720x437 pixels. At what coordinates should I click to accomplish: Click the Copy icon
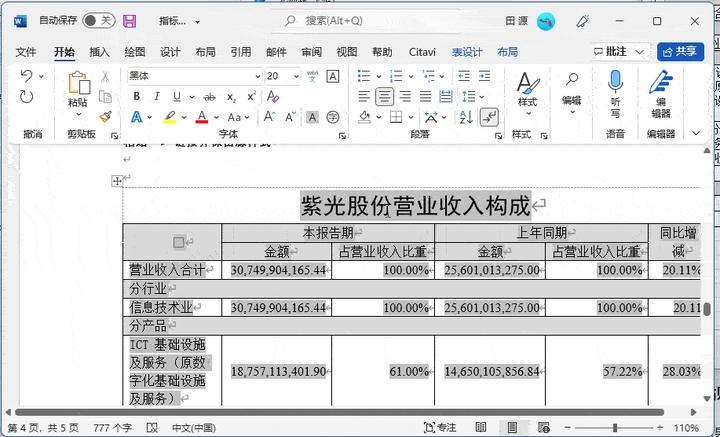pyautogui.click(x=105, y=96)
